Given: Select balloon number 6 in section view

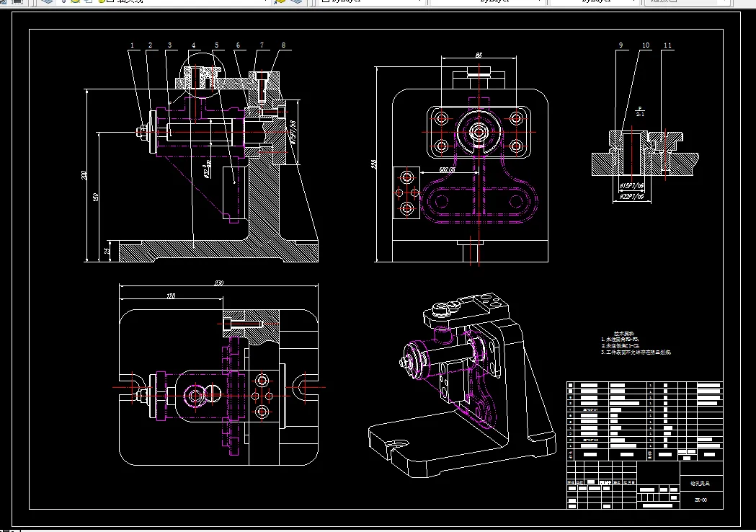Looking at the screenshot, I should coord(238,45).
